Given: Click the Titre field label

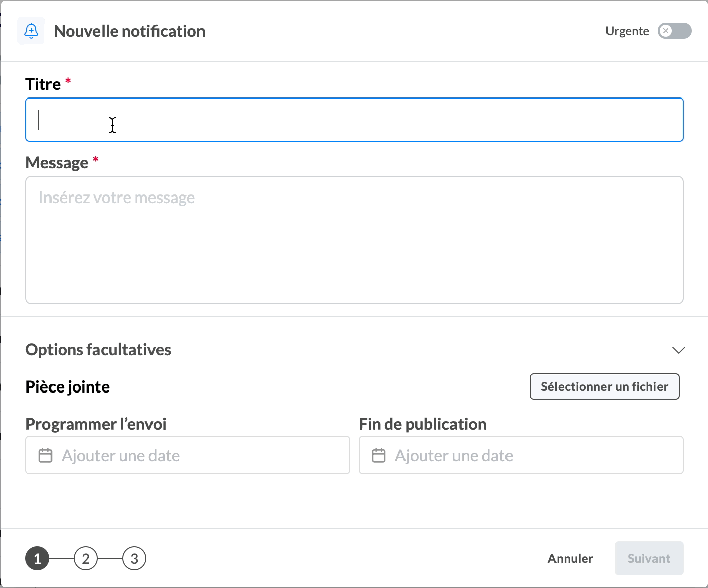Looking at the screenshot, I should pyautogui.click(x=43, y=84).
